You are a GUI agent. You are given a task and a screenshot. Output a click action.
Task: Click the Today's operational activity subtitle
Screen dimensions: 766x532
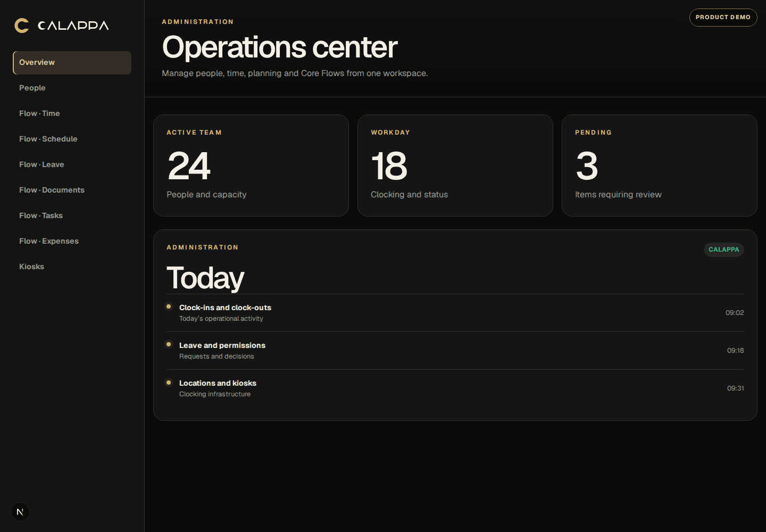[221, 319]
